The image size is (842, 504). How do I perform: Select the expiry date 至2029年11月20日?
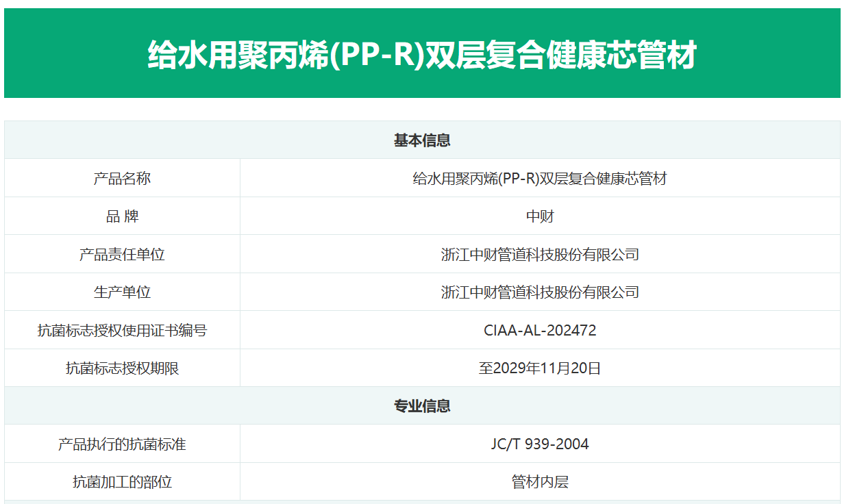[540, 368]
